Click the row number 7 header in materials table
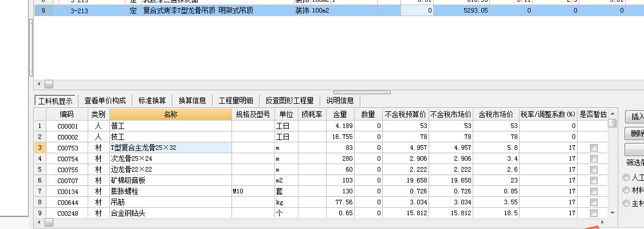This screenshot has width=644, height=229. pyautogui.click(x=40, y=191)
